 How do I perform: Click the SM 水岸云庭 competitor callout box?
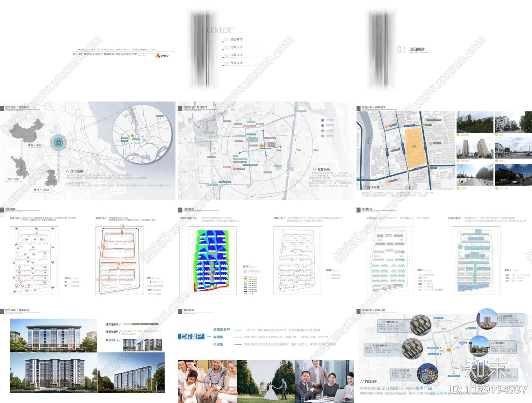(x=404, y=374)
